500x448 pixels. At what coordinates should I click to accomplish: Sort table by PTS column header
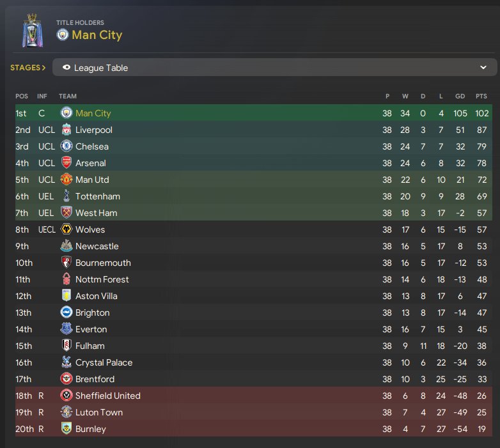point(481,97)
